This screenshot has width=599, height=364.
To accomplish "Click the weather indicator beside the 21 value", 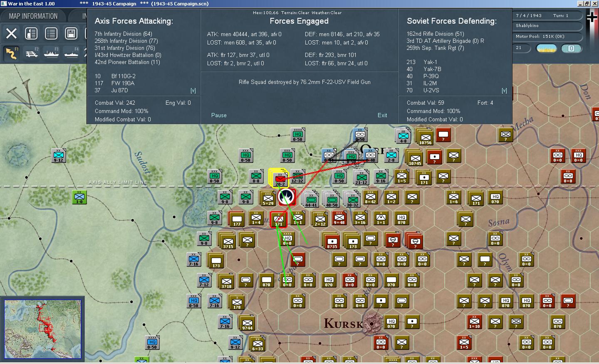I will click(x=547, y=48).
